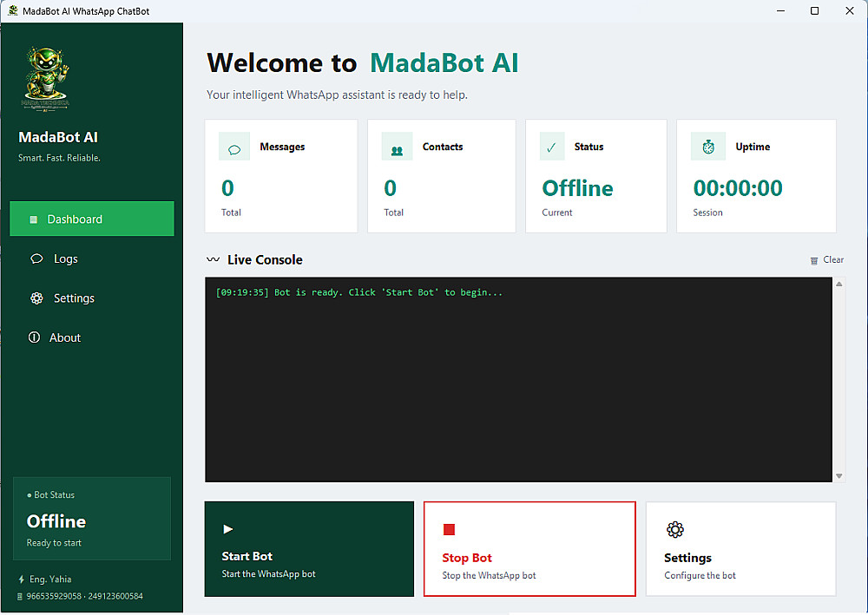Stop the WhatsApp bot

coord(529,548)
